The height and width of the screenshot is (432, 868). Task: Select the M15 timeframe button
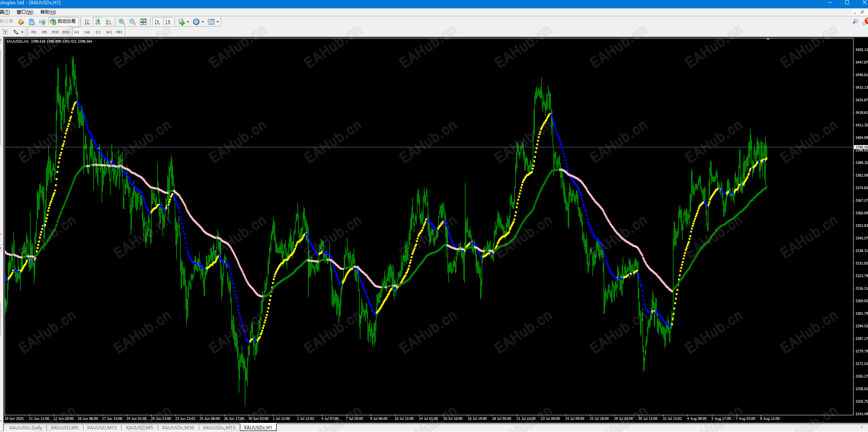click(55, 32)
